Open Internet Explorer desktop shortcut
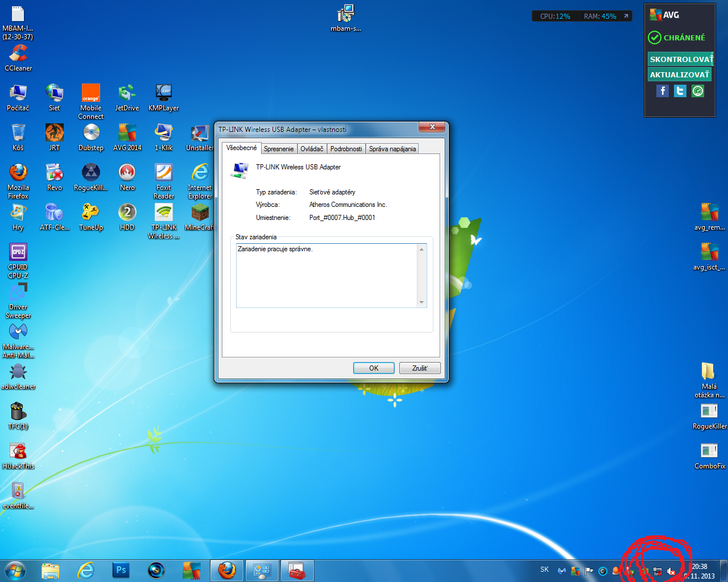Image resolution: width=728 pixels, height=582 pixels. point(200,181)
